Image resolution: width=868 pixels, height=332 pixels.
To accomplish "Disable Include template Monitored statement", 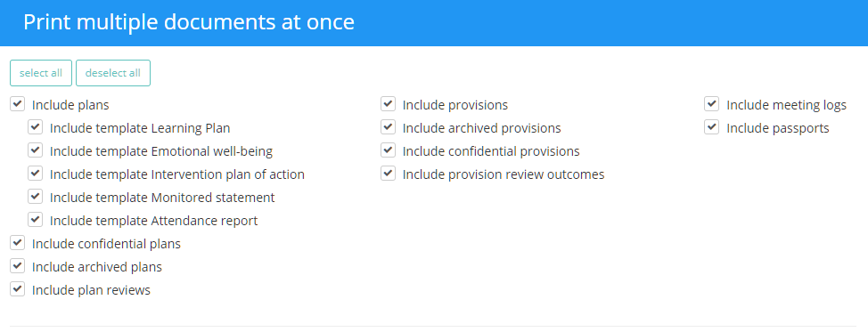I will coord(36,197).
